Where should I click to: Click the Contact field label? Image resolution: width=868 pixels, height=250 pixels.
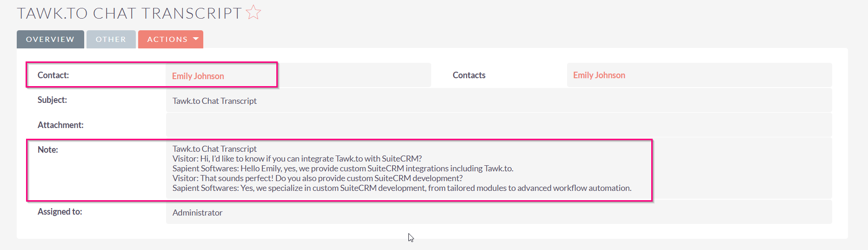coord(53,75)
